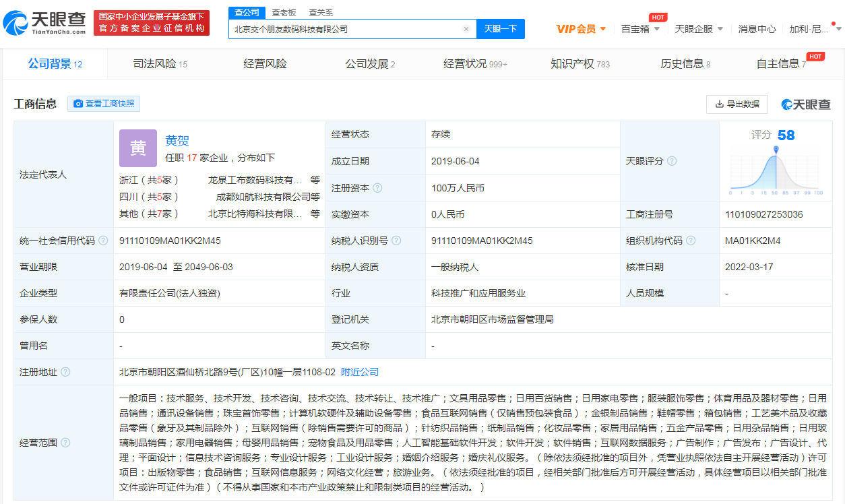Click the help icon next to 组织机构代码
The image size is (845, 504).
691,241
